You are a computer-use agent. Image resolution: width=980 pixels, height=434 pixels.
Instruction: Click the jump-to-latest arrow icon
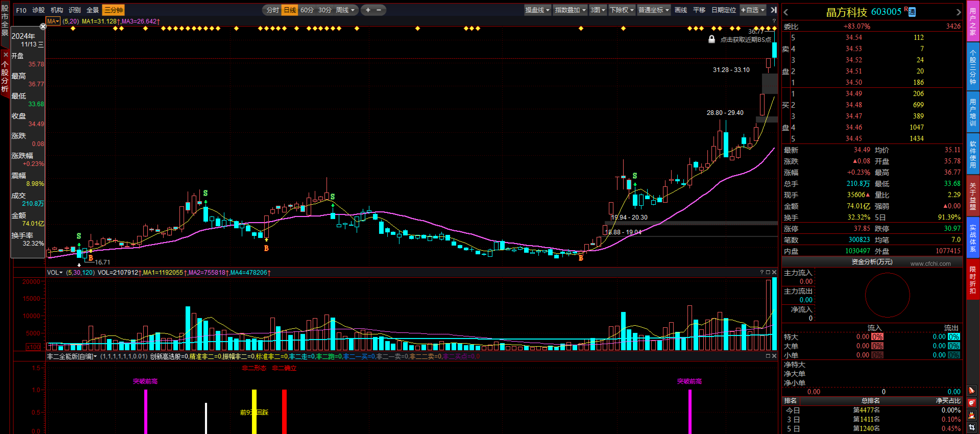[x=773, y=10]
